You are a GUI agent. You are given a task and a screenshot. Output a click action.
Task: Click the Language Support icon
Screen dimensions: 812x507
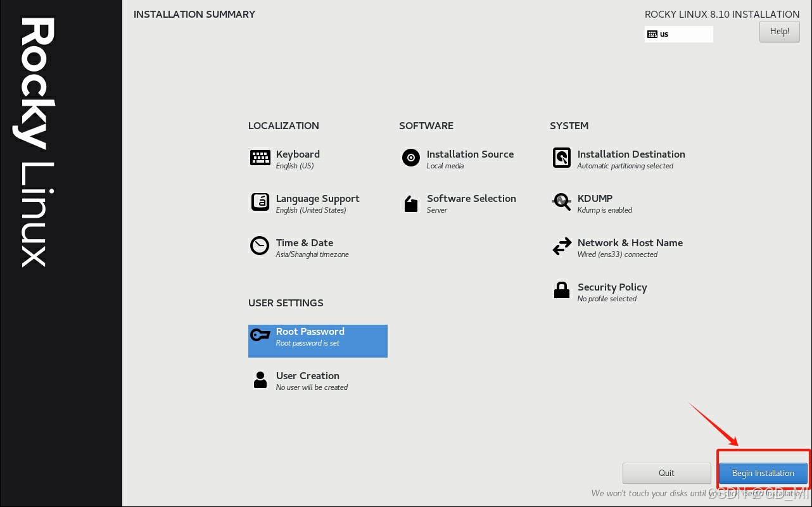(x=260, y=202)
